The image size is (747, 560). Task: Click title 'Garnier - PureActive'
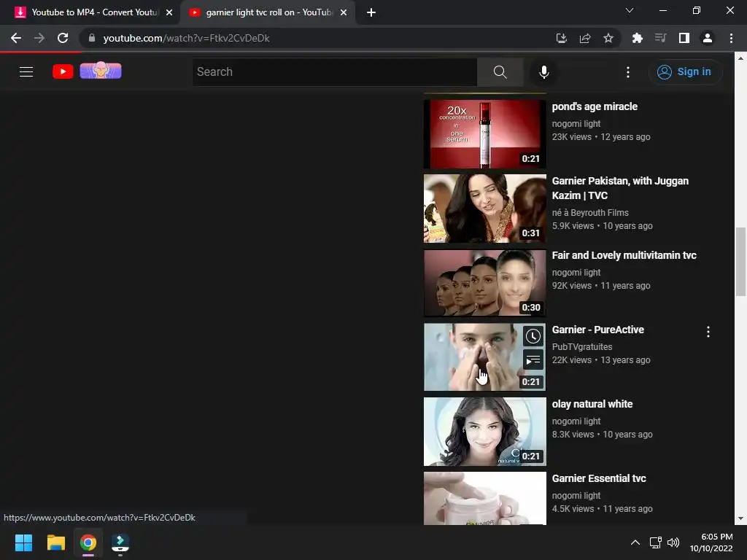(x=598, y=330)
